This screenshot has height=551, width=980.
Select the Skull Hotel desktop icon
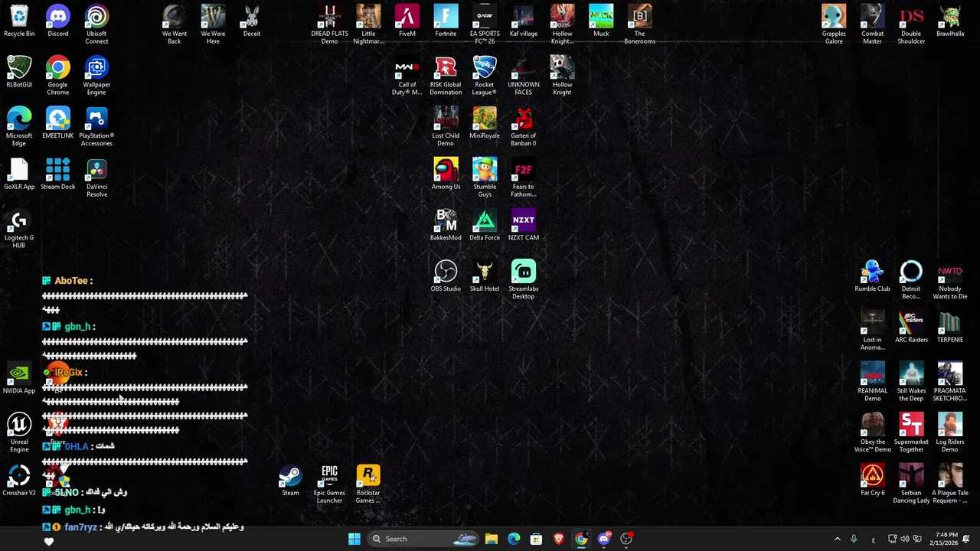(485, 275)
